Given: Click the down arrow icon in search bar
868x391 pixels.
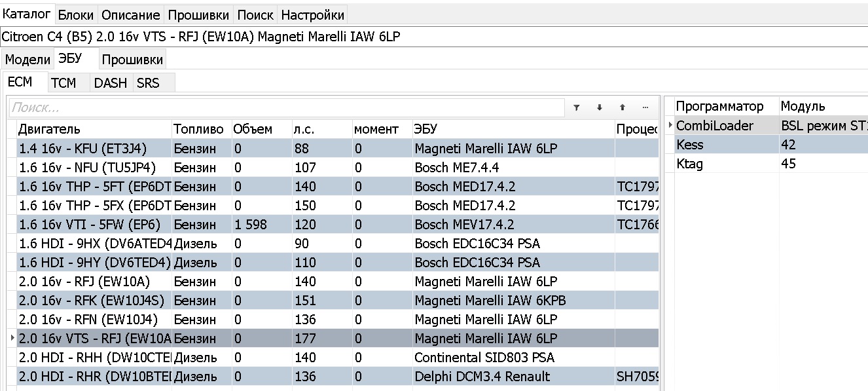Looking at the screenshot, I should [x=599, y=107].
